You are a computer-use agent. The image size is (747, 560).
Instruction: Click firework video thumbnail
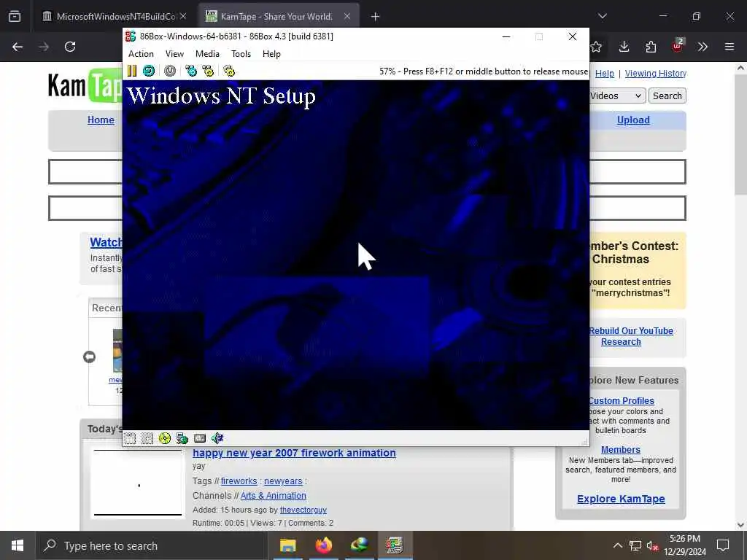pyautogui.click(x=138, y=482)
